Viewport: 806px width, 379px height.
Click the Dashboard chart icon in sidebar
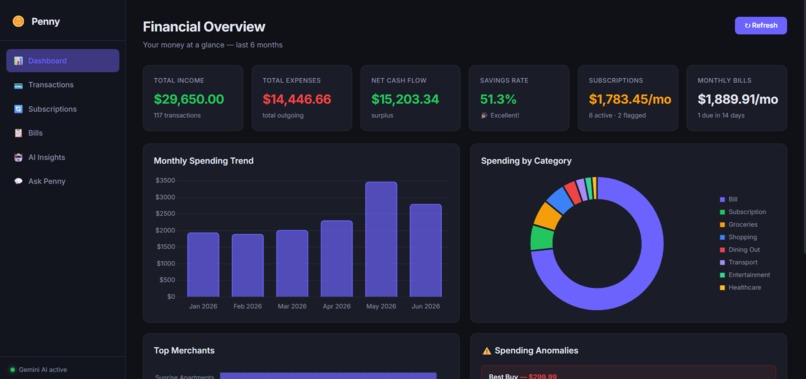[19, 61]
